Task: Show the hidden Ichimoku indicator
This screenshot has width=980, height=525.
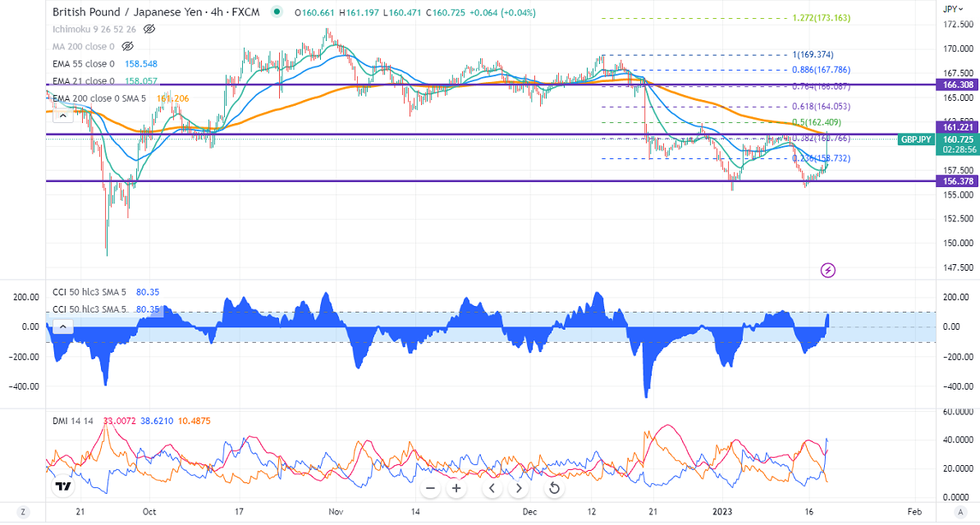Action: coord(149,29)
